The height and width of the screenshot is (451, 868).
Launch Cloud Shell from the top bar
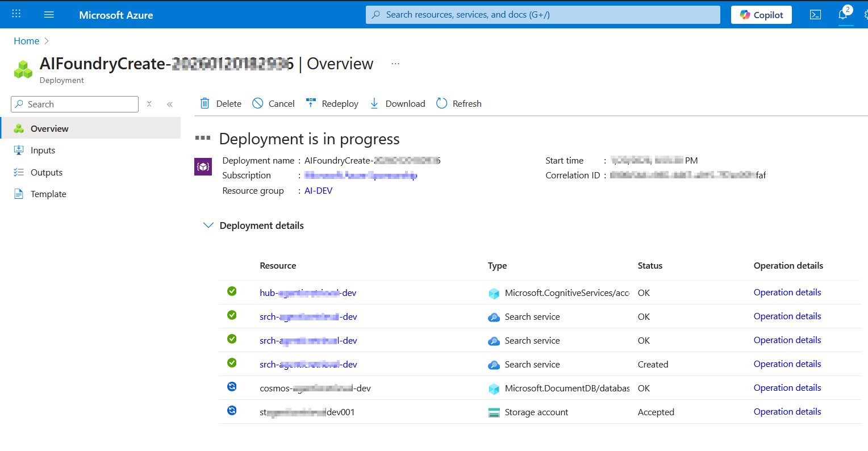[x=815, y=15]
